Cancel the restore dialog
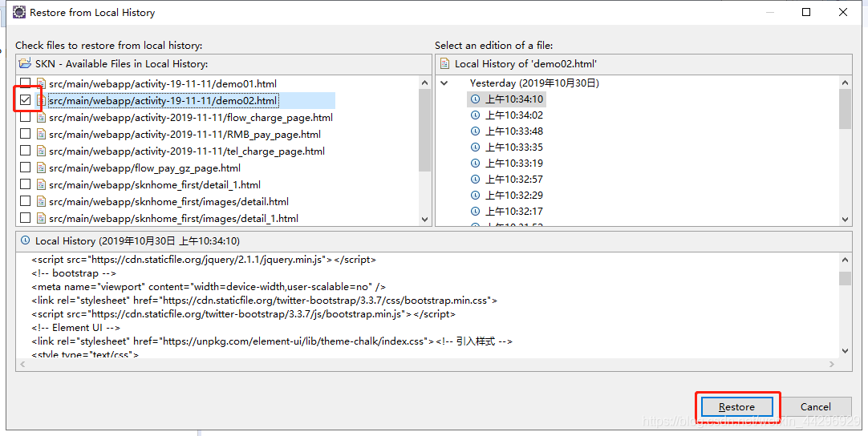868x436 pixels. click(815, 406)
